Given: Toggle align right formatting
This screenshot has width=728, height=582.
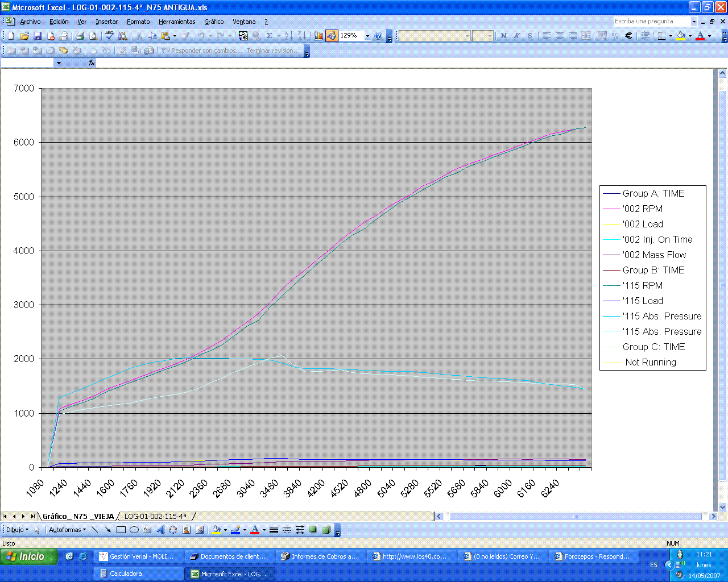Looking at the screenshot, I should pos(572,36).
